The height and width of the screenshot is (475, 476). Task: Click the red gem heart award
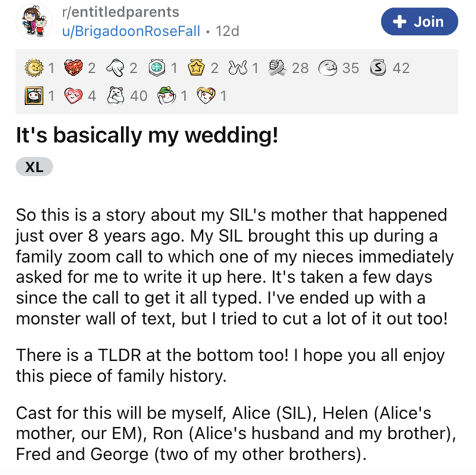[73, 68]
